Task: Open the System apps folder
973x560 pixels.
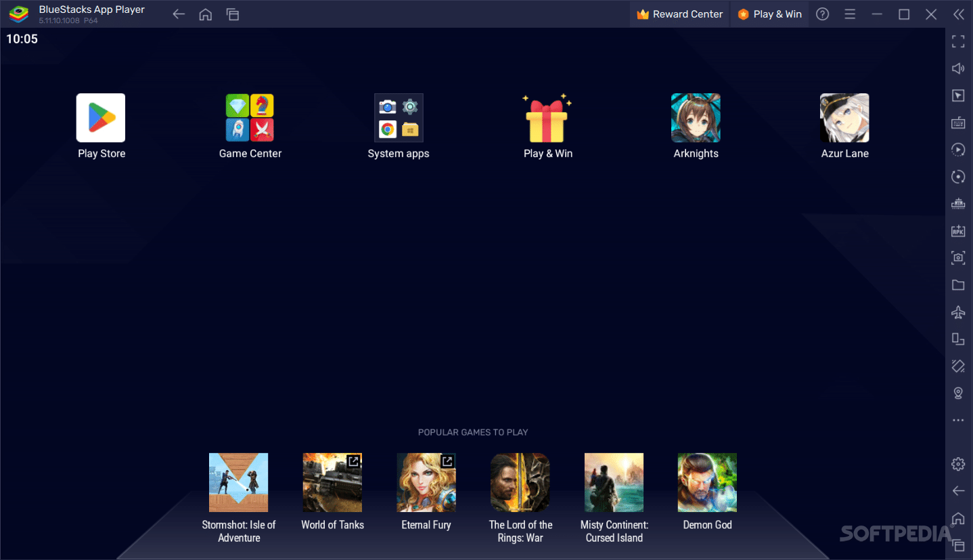Action: (399, 118)
